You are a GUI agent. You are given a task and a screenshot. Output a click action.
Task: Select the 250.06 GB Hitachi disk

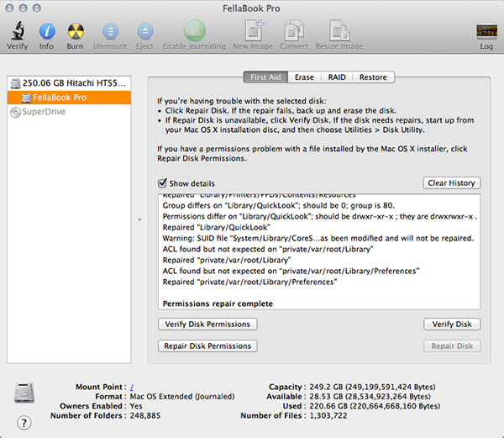tap(69, 83)
